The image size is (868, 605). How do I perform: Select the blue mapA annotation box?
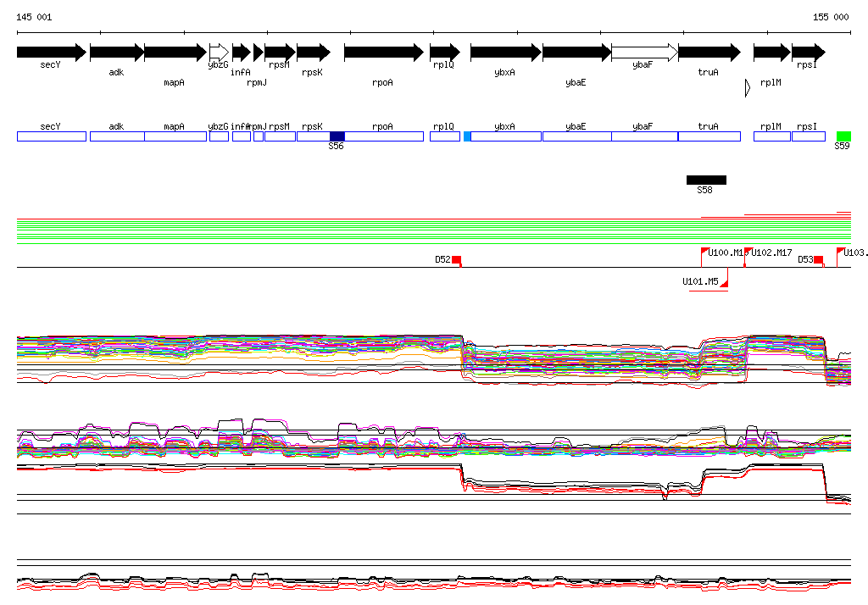175,136
